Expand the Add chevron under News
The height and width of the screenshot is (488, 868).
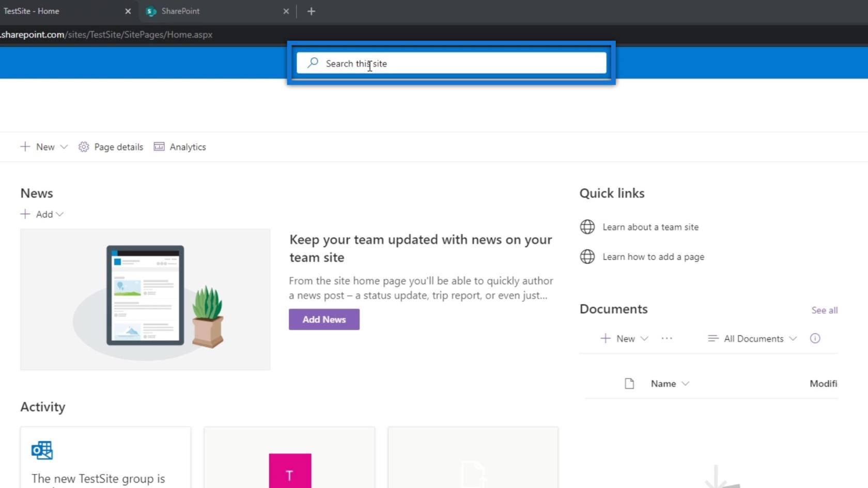(x=59, y=214)
